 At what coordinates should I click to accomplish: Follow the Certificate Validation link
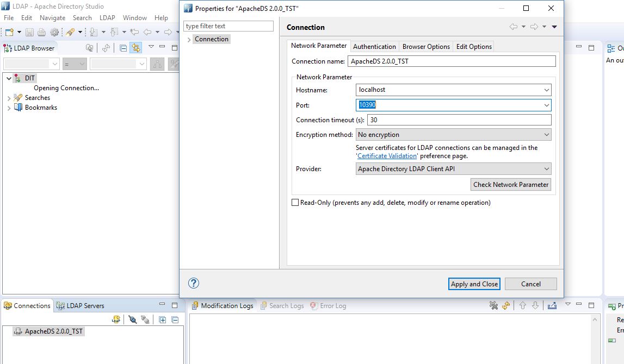tap(387, 156)
